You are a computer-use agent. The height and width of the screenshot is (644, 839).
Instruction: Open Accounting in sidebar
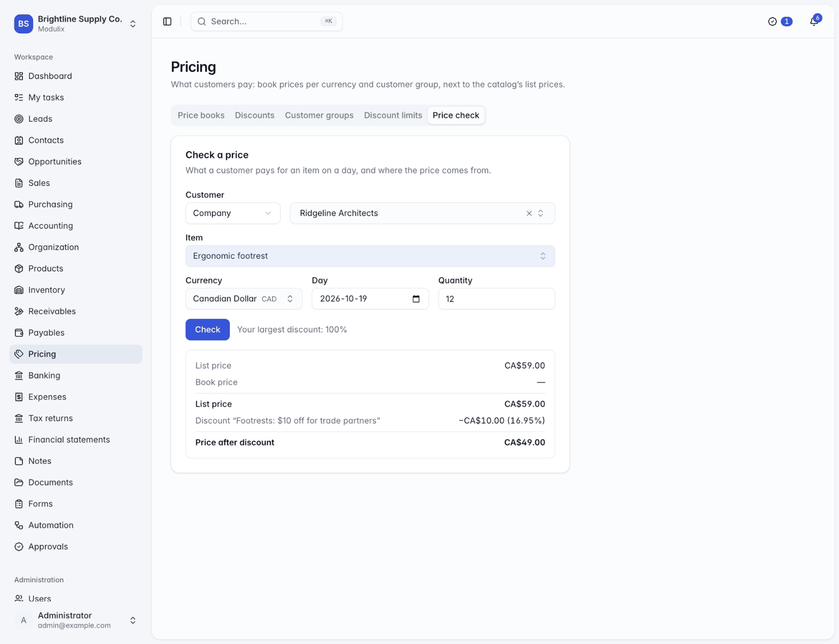pos(76,226)
